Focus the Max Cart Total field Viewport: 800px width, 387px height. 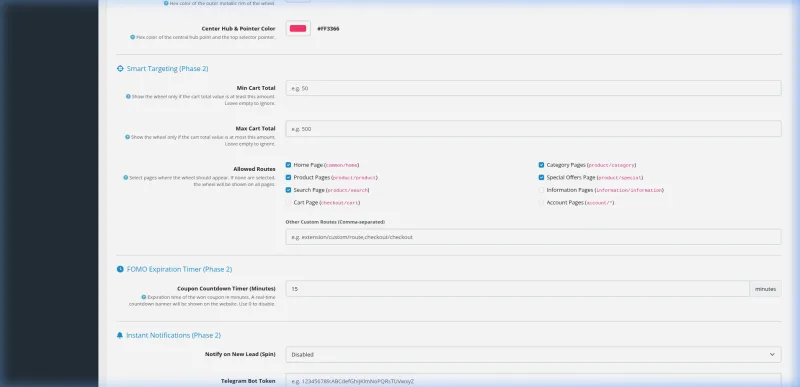point(533,129)
